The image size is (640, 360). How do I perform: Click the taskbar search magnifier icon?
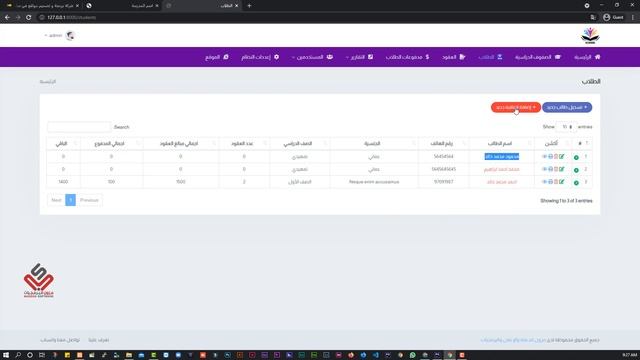(x=18, y=355)
